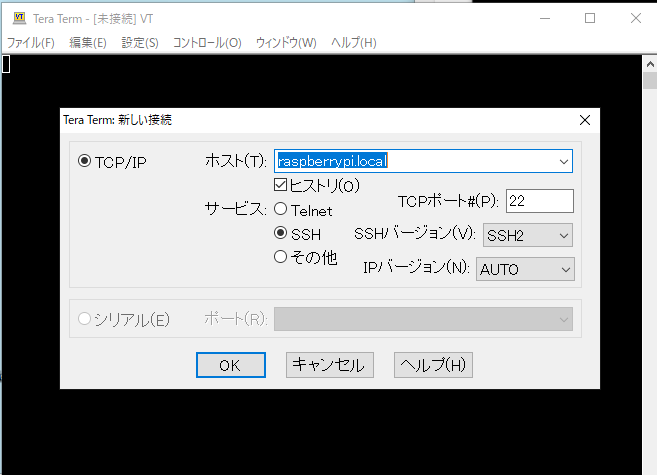Close the Tera Term main window
The height and width of the screenshot is (475, 657).
(x=636, y=18)
